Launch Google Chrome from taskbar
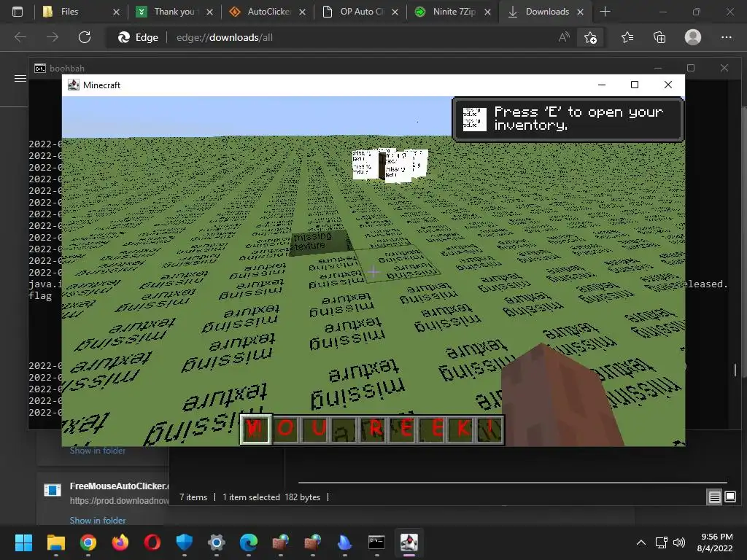 pos(88,542)
